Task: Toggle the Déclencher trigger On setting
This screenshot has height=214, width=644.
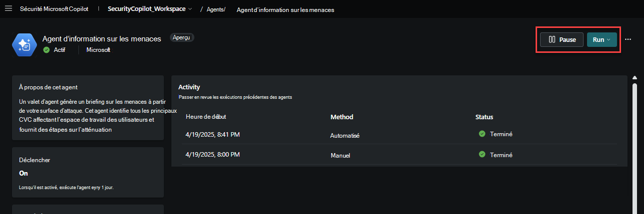Action: click(x=23, y=173)
